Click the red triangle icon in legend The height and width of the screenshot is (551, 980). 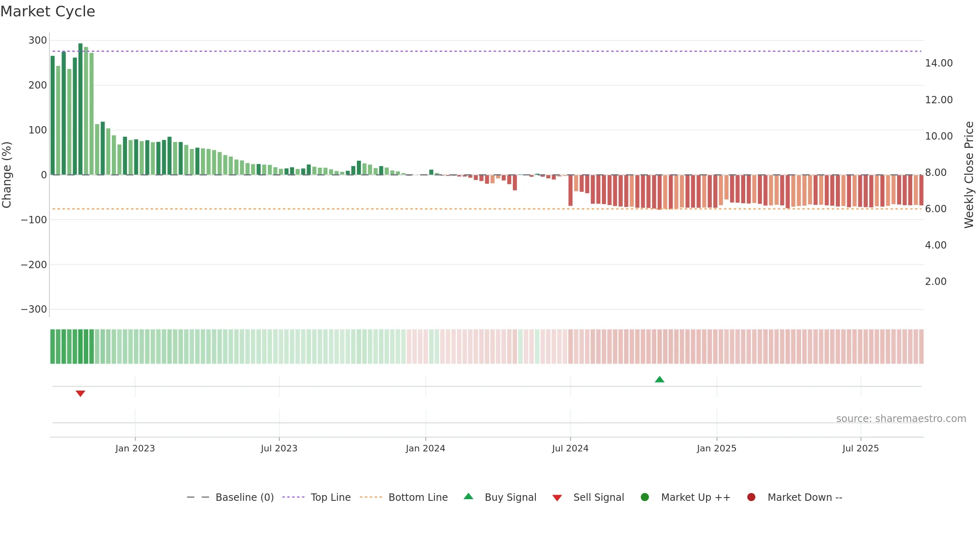(x=557, y=498)
